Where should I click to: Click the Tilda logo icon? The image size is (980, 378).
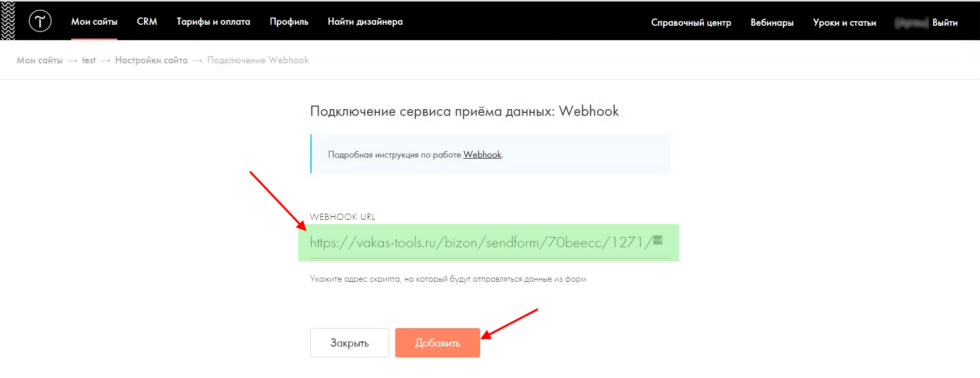[x=40, y=21]
